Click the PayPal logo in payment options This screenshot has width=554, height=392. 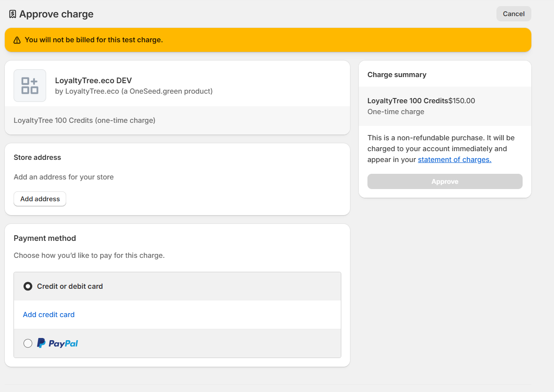(57, 343)
